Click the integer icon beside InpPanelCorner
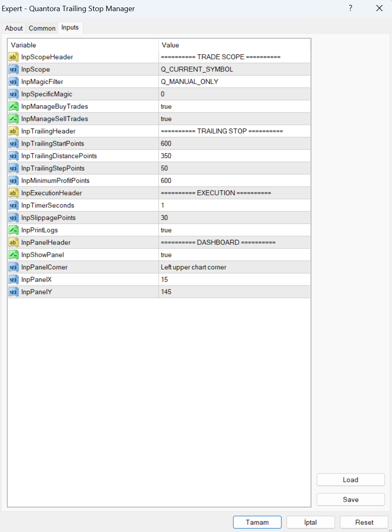 (13, 267)
